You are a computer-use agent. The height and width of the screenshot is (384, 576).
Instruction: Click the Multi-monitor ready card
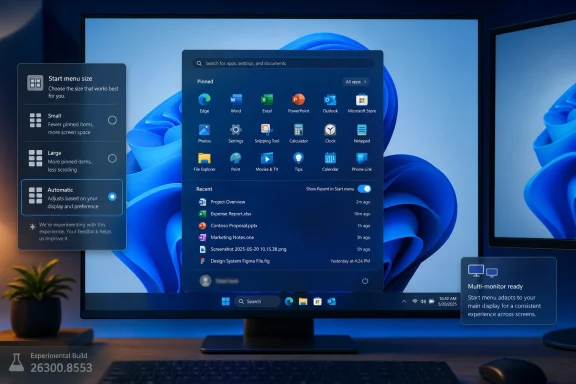click(508, 291)
